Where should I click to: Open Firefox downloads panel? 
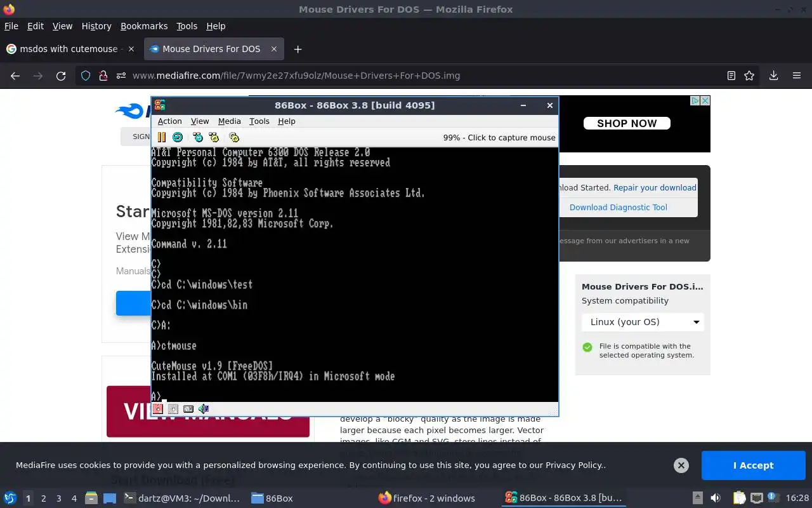pyautogui.click(x=774, y=76)
